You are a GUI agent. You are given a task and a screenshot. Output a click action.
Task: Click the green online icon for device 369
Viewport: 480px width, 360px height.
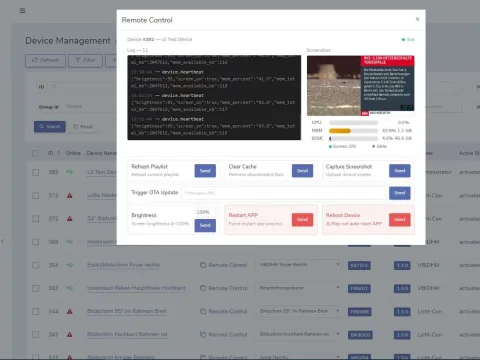click(69, 242)
